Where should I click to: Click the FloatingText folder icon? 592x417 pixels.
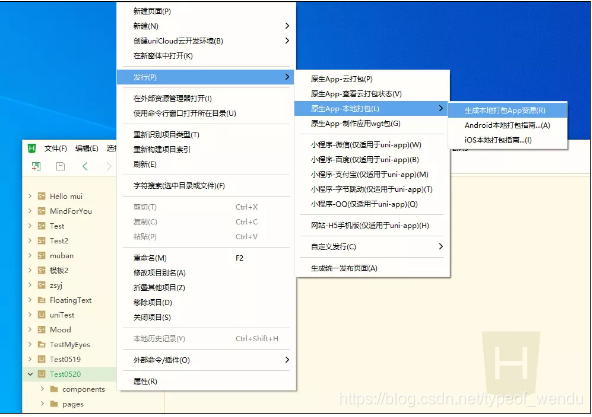click(42, 300)
